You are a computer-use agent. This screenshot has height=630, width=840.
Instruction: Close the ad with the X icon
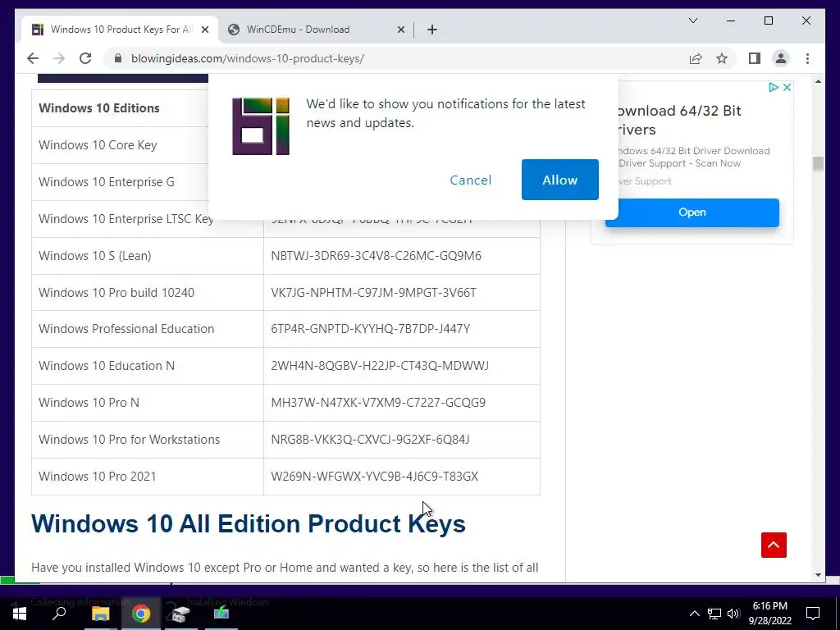pyautogui.click(x=787, y=87)
